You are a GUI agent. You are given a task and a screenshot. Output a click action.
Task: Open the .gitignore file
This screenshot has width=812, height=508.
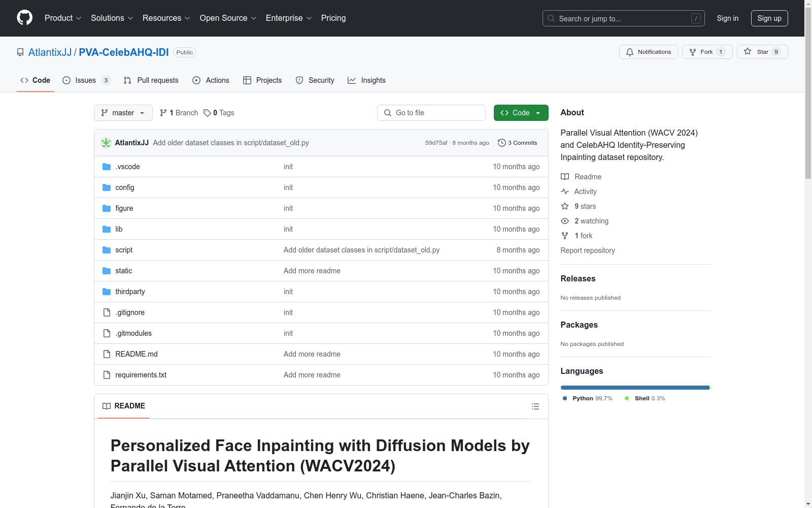click(x=130, y=312)
